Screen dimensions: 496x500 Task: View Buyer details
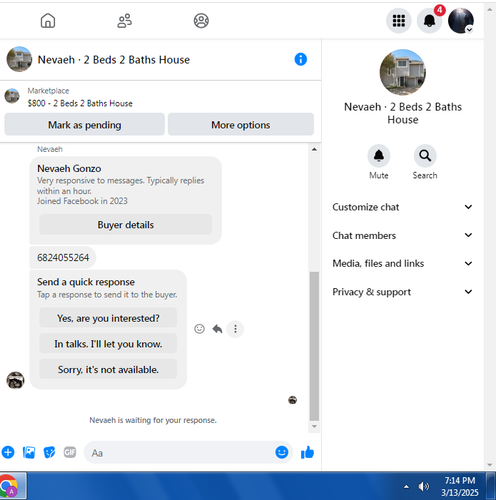125,225
